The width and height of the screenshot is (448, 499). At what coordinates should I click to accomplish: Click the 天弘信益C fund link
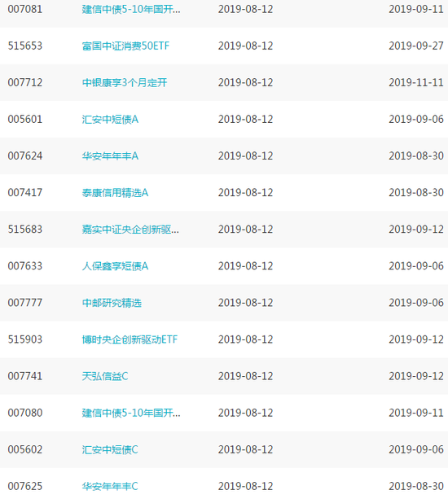click(x=105, y=376)
